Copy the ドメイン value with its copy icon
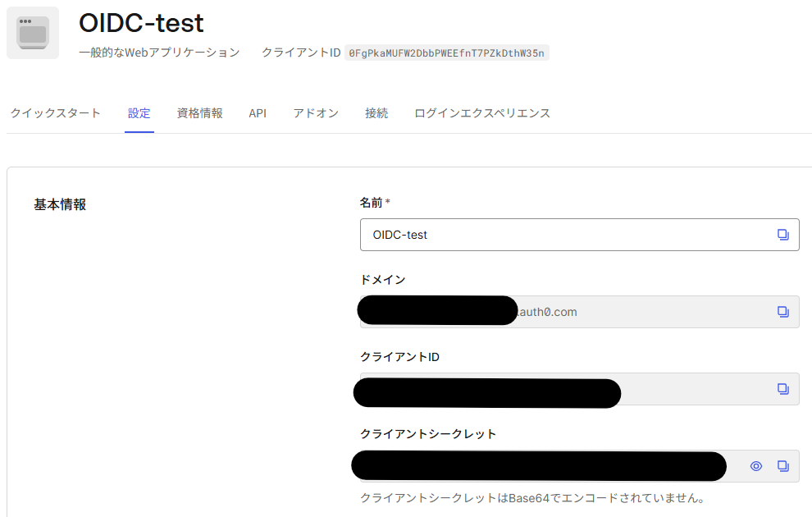 coord(782,312)
